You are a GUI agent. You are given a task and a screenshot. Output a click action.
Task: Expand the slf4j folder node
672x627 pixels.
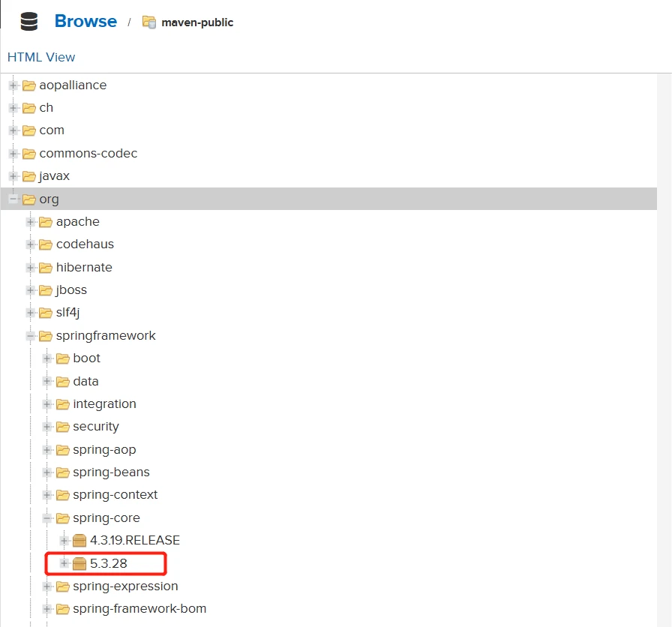pos(30,313)
